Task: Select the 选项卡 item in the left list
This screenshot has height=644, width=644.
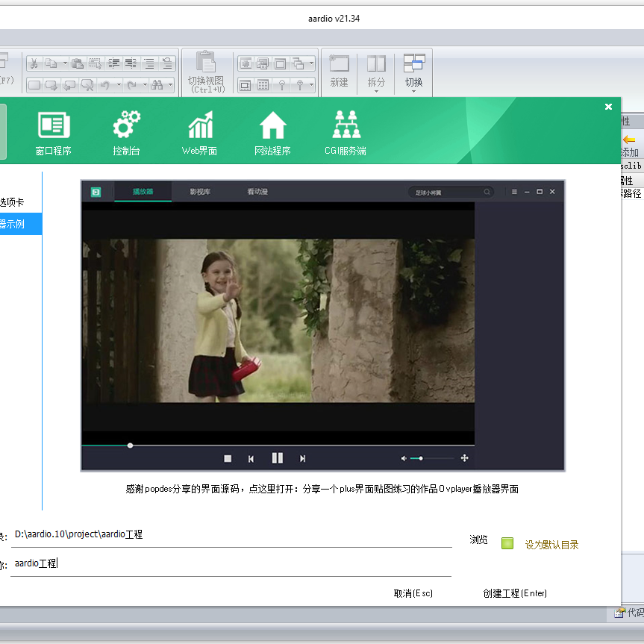Action: coord(15,202)
